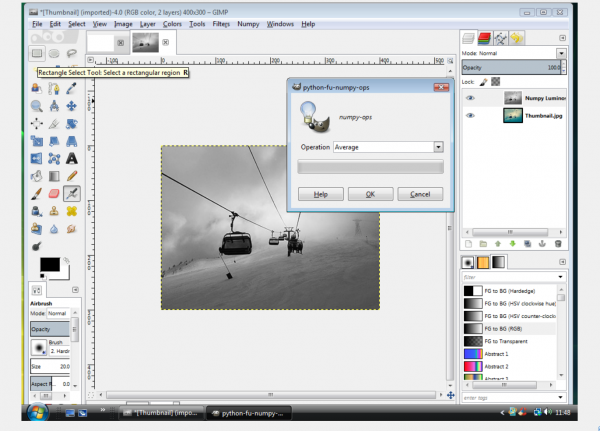Select the Heal tool

[x=72, y=211]
